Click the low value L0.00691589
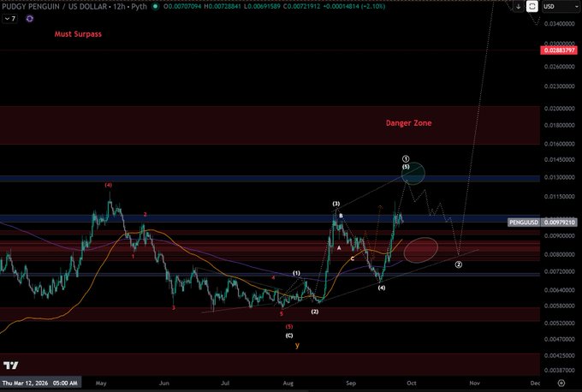 click(x=262, y=6)
